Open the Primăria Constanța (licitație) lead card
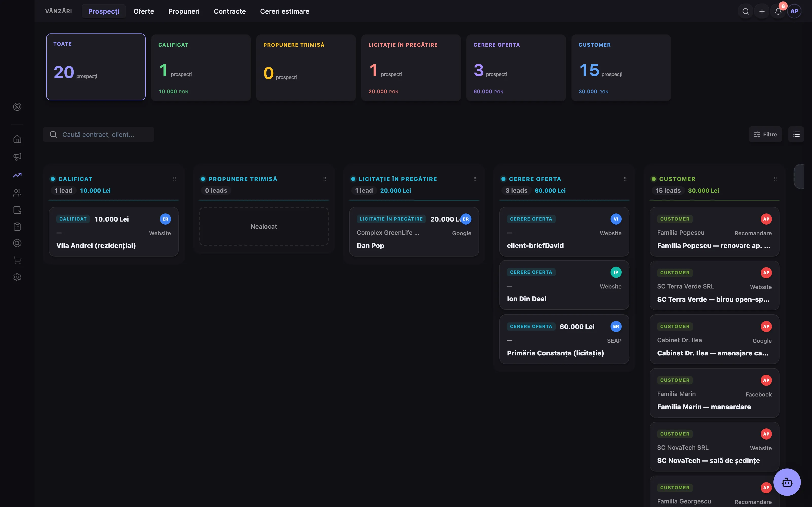The width and height of the screenshot is (812, 507). 564,339
